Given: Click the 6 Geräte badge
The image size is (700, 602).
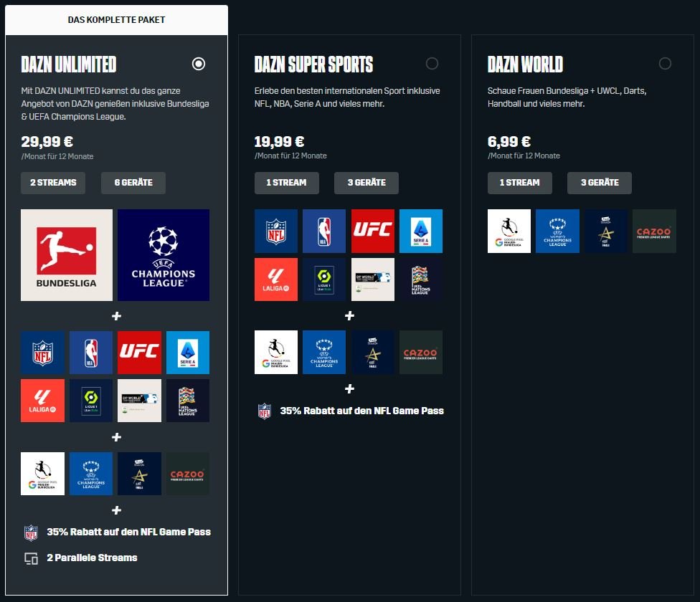Looking at the screenshot, I should point(133,183).
